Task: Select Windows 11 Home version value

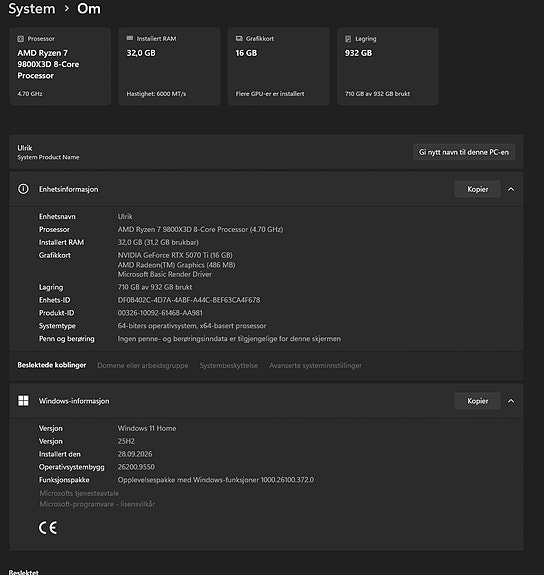Action: pos(147,428)
